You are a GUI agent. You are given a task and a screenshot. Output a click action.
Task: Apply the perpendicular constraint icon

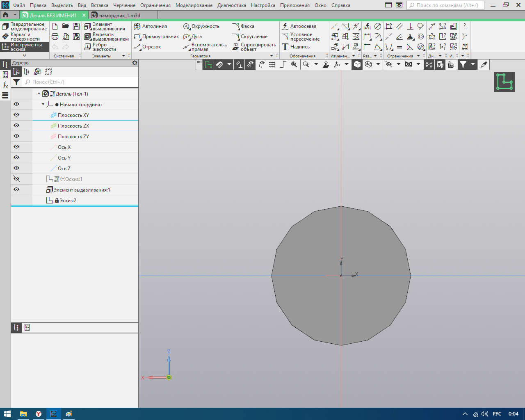click(x=410, y=26)
